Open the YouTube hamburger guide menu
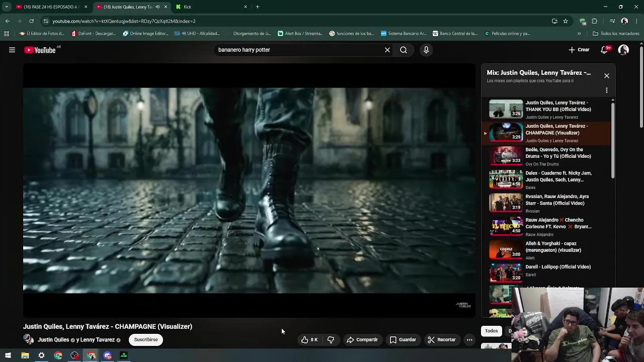Image resolution: width=644 pixels, height=362 pixels. tap(12, 50)
